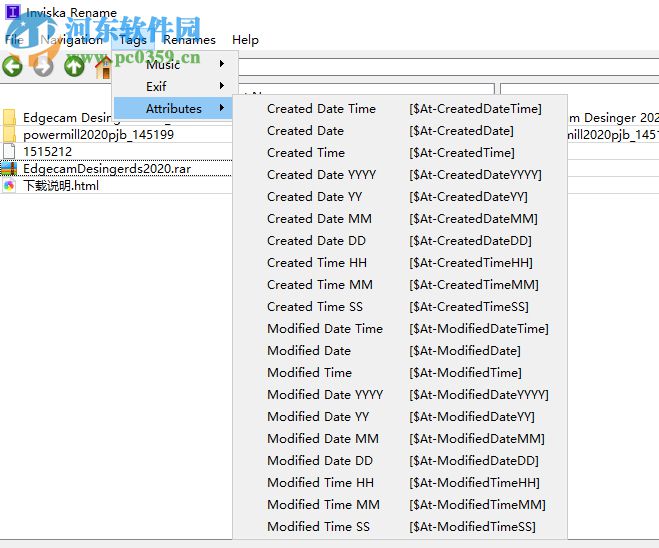659x548 pixels.
Task: Select EdgecamDesingerds2020.rar in file list
Action: tap(116, 169)
